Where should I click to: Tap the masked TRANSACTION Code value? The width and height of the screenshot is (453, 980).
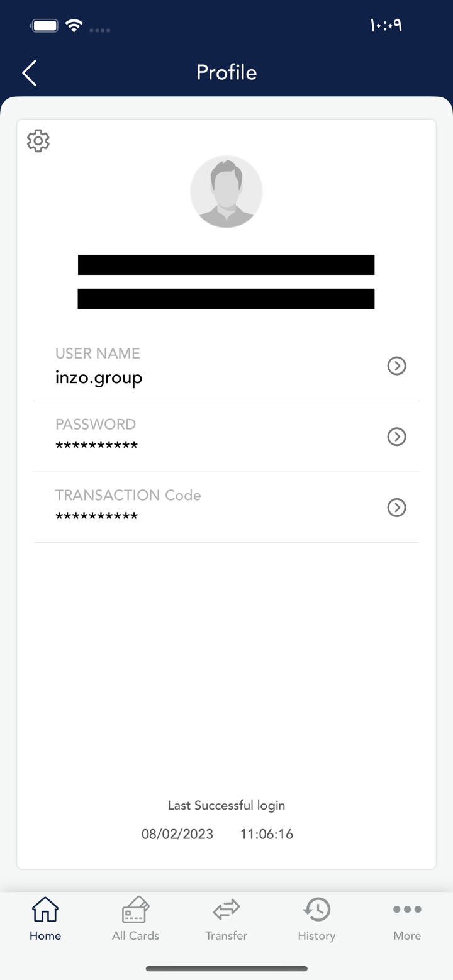[x=96, y=518]
